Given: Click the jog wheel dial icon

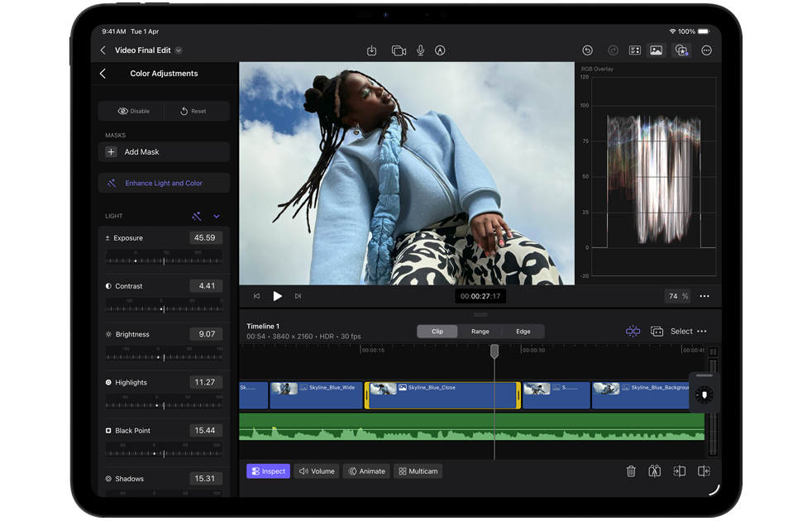Looking at the screenshot, I should coord(703,396).
